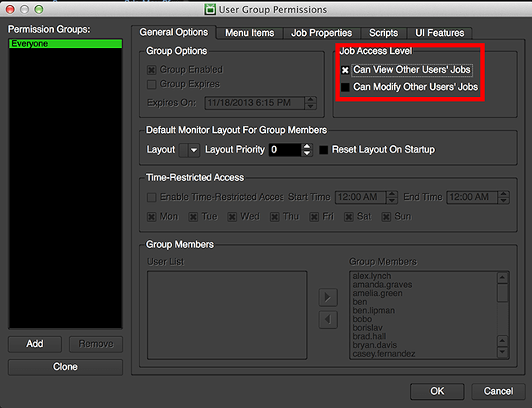Click the Deadline icon in title bar

coord(211,10)
